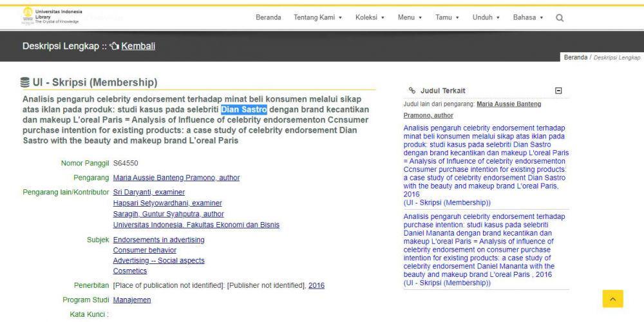Viewport: 644px width, 322px height.
Task: Collapse the Judul Terkait panel
Action: (558, 91)
